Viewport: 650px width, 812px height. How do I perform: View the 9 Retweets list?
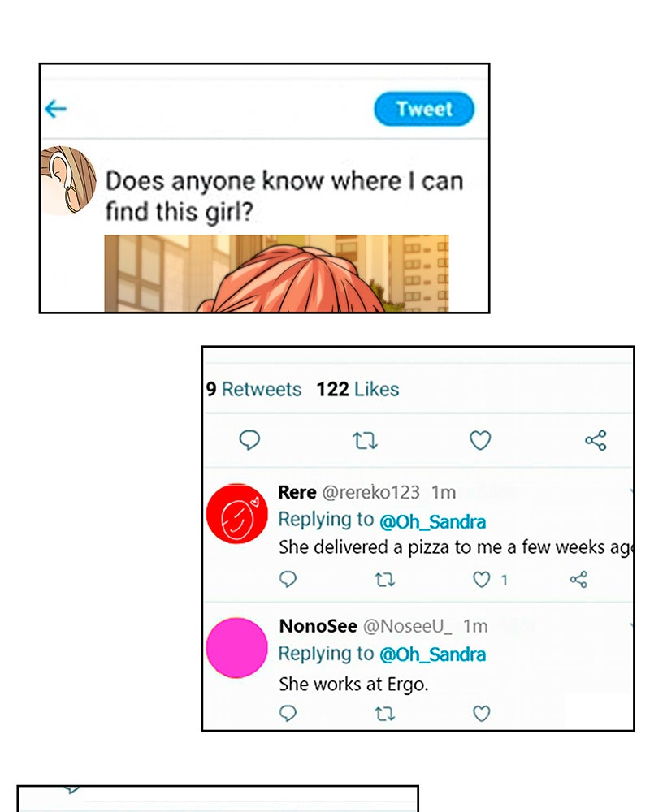click(253, 390)
